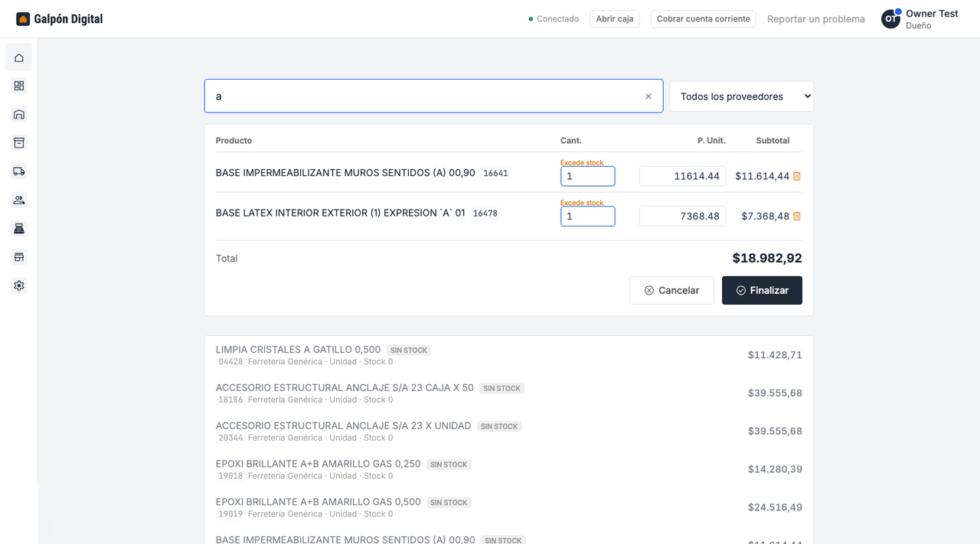980x544 pixels.
Task: Edit unit price 7368.48 field
Action: (682, 217)
